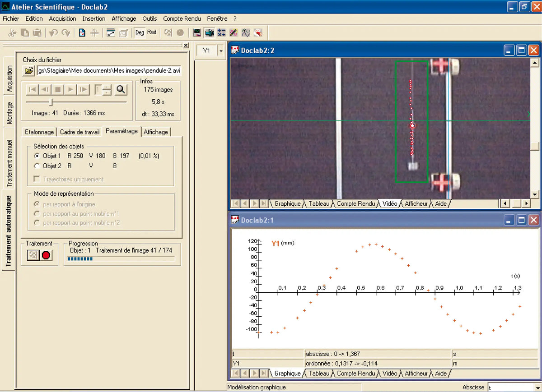Switch to the Tableau tab in Doclab2:1
Screen dimensions: 542x392
(x=319, y=374)
